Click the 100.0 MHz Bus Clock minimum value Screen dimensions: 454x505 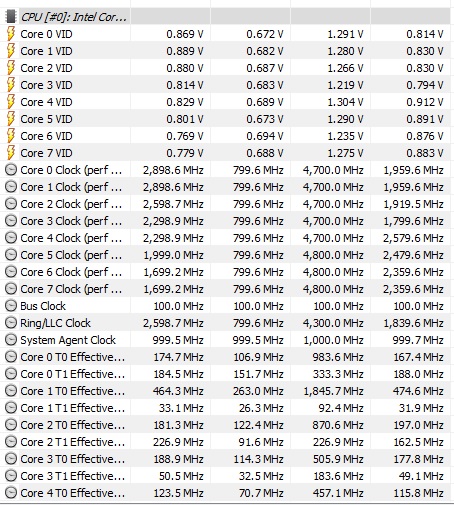coord(258,306)
